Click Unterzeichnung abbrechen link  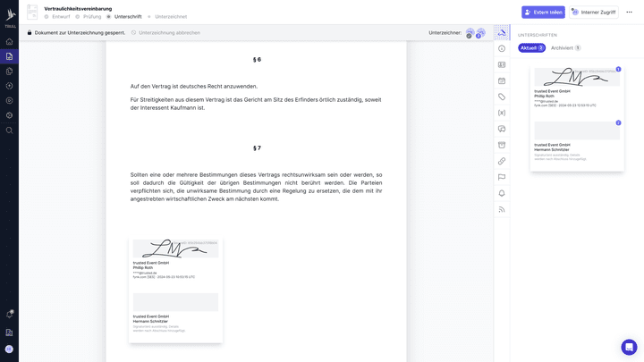pyautogui.click(x=166, y=33)
